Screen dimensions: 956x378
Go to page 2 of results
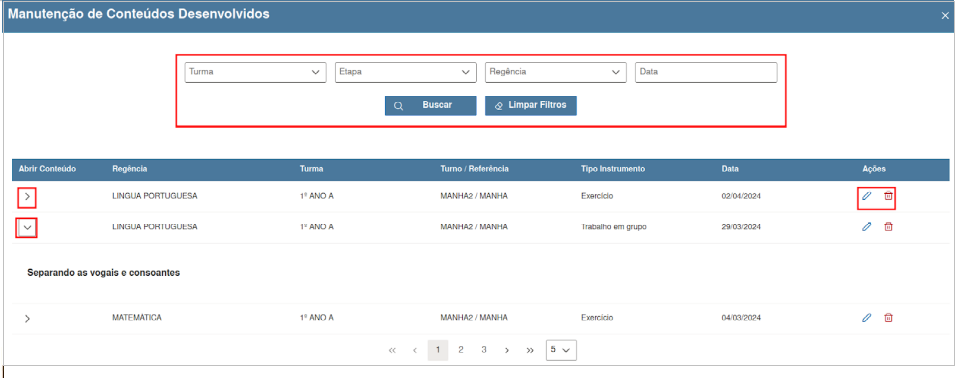(461, 350)
